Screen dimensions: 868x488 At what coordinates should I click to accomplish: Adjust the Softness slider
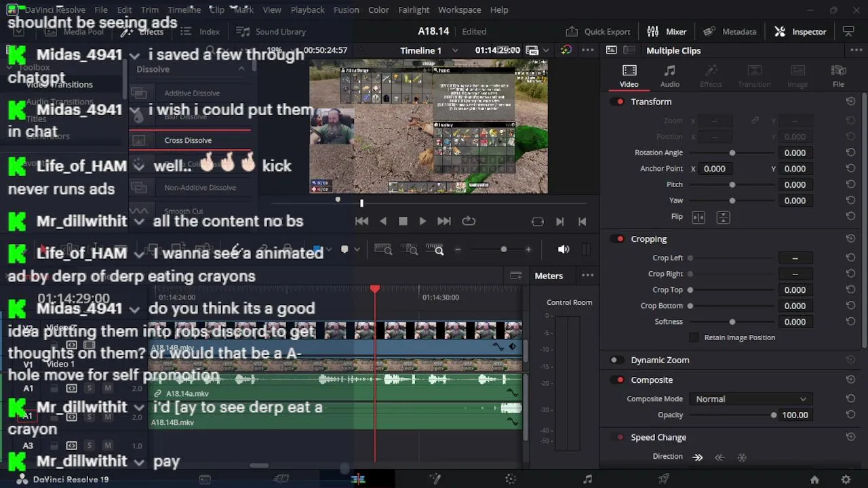click(732, 322)
